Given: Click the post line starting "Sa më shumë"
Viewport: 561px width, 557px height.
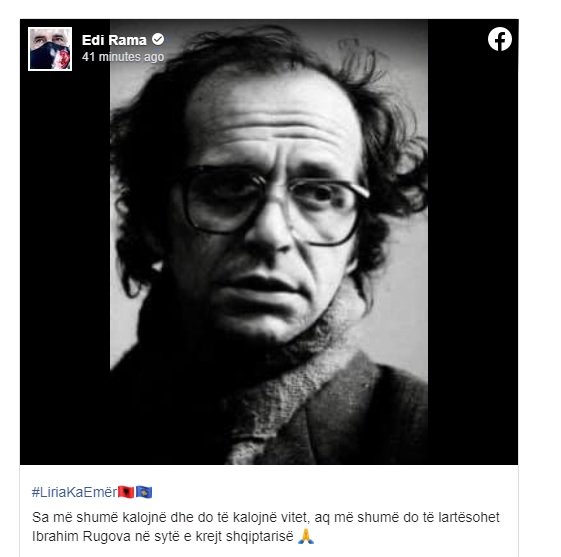Looking at the screenshot, I should [x=265, y=517].
